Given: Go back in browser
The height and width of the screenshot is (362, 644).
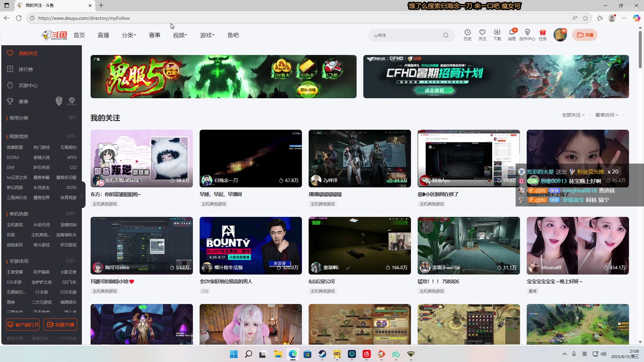Looking at the screenshot, I should [7, 18].
